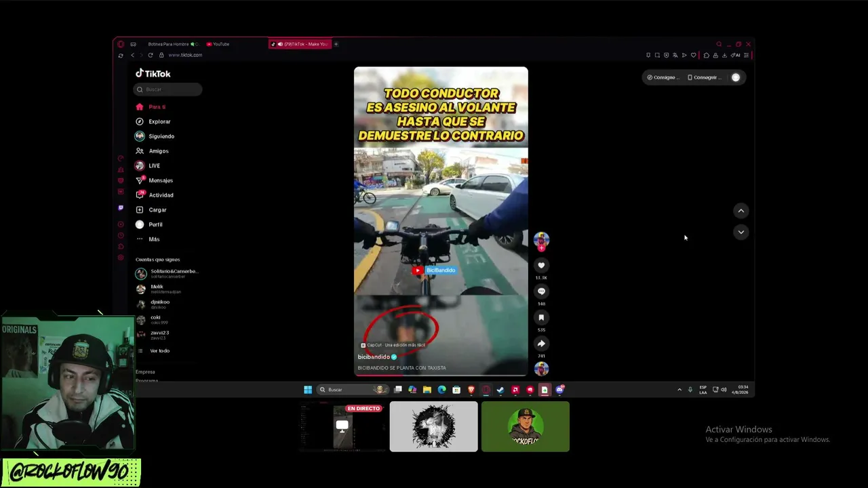Go to previous video with up arrow
The image size is (868, 488).
click(741, 211)
